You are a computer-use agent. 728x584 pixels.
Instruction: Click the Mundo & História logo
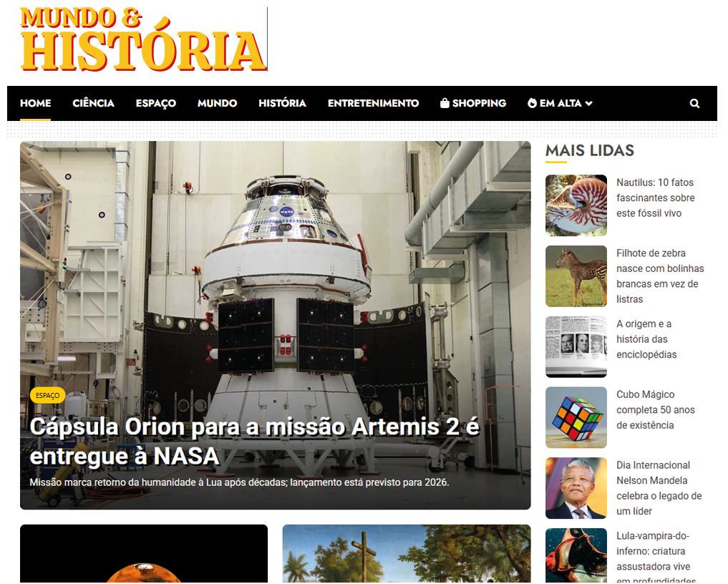pyautogui.click(x=144, y=40)
